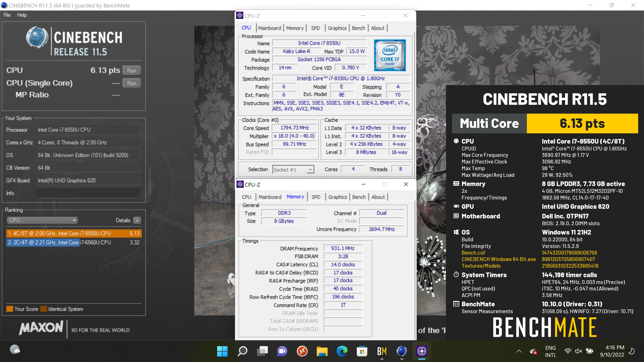Open Memory tab in top CPU-Z
The image size is (644, 362).
click(295, 28)
